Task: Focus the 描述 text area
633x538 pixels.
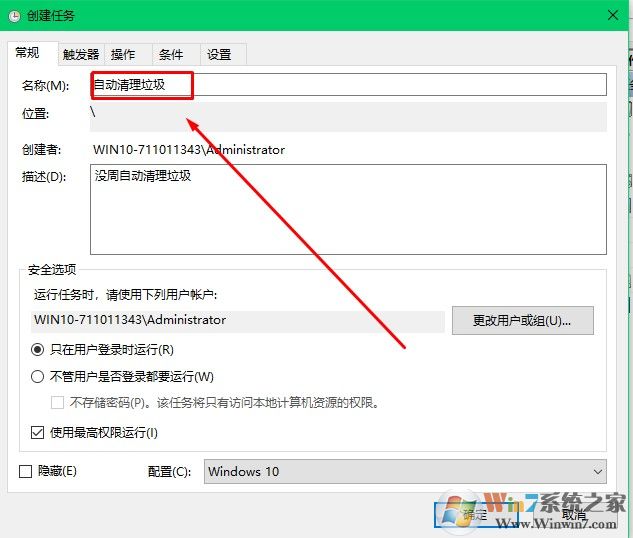Action: pyautogui.click(x=348, y=209)
